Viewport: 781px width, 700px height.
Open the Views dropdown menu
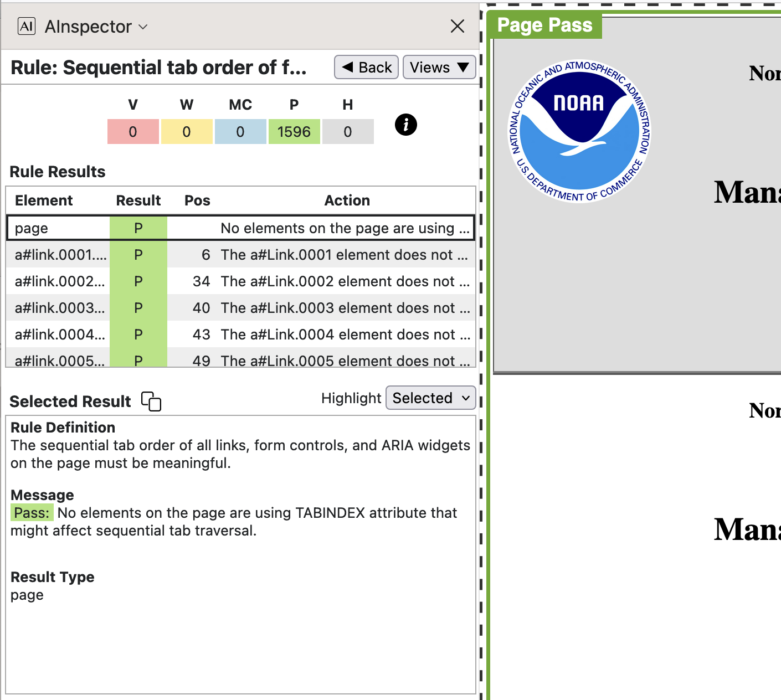pos(439,67)
